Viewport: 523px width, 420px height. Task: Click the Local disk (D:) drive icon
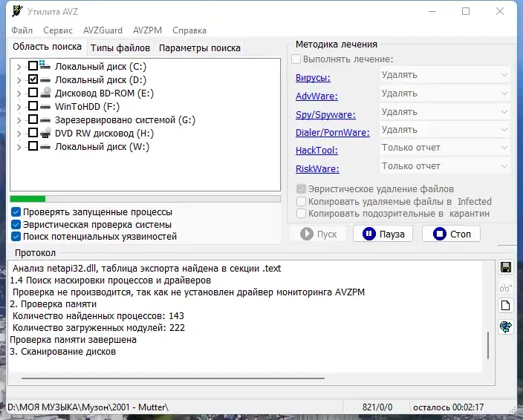point(45,80)
